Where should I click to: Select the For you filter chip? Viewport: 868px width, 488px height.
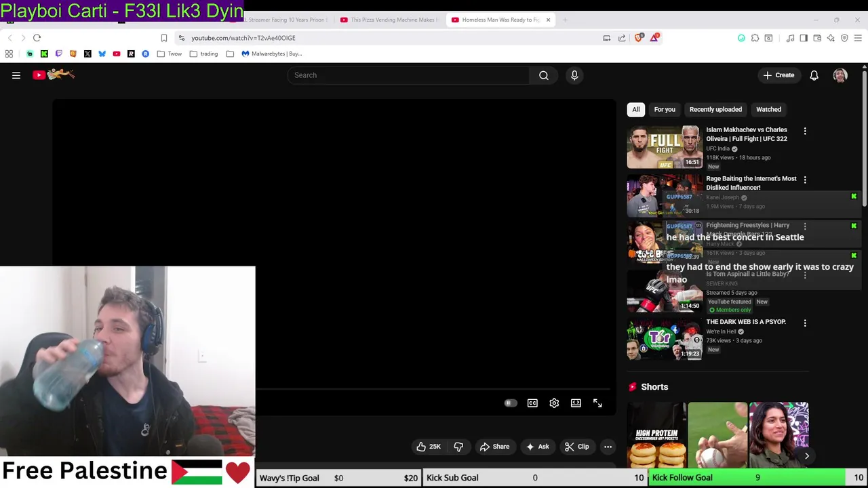tap(665, 109)
